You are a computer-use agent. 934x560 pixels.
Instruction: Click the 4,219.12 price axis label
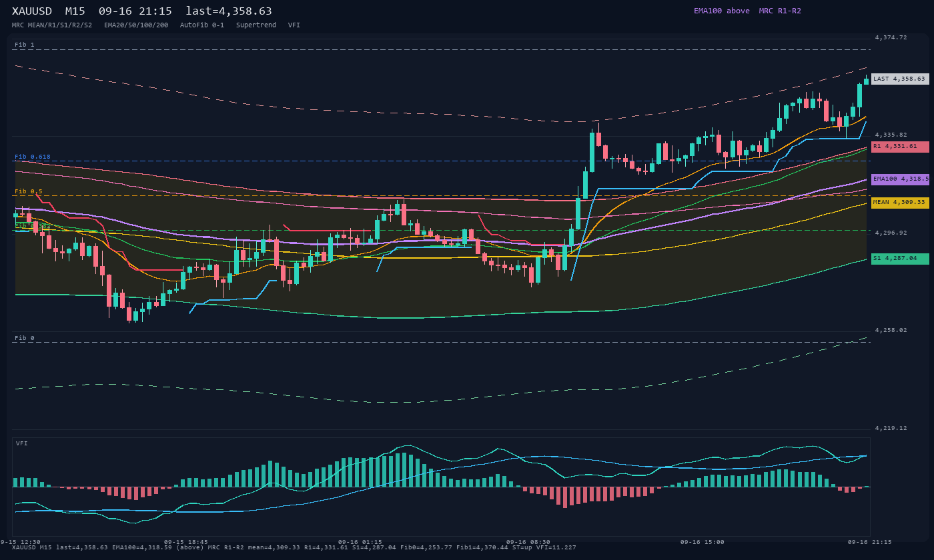[x=891, y=428]
